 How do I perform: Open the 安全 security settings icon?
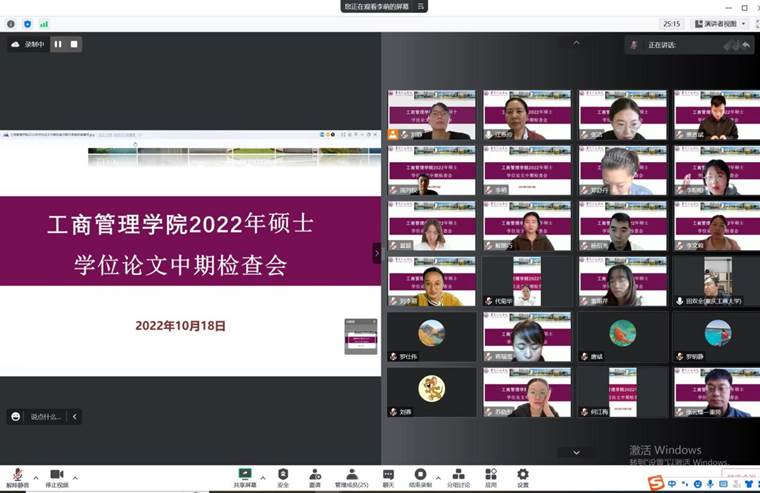point(283,477)
